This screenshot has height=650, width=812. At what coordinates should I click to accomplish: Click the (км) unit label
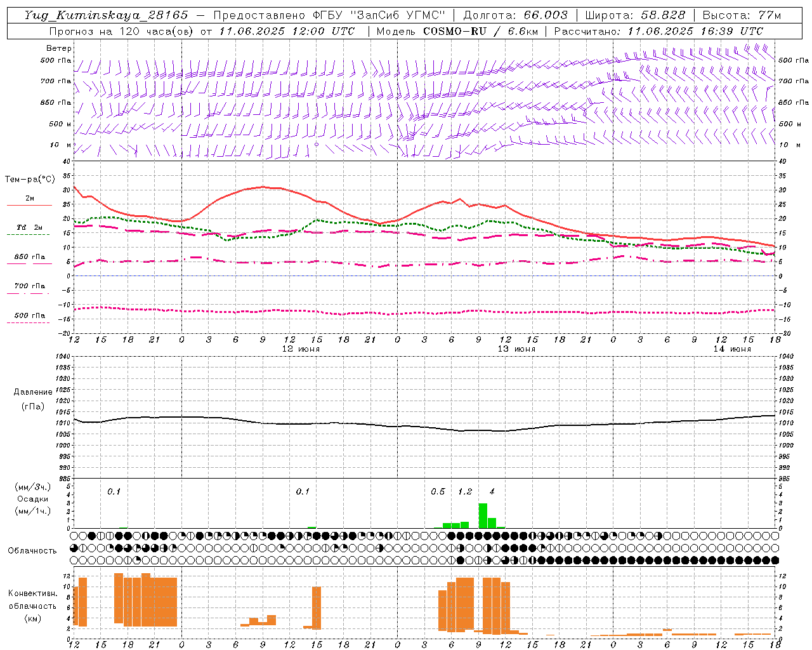32,618
